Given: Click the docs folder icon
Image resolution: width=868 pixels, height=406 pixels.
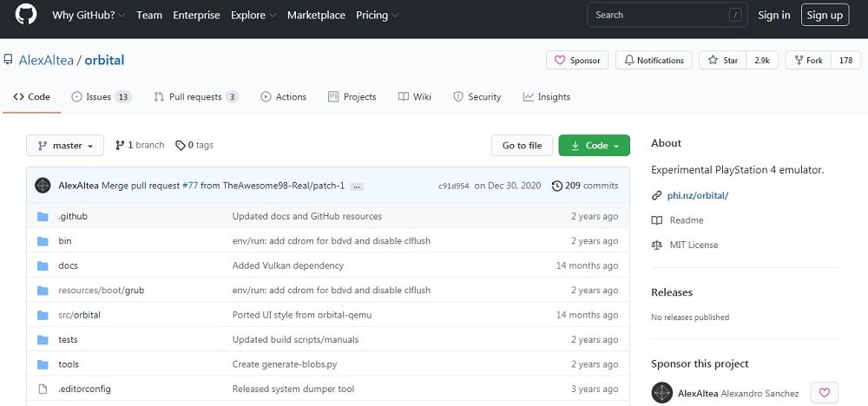Looking at the screenshot, I should pos(43,265).
